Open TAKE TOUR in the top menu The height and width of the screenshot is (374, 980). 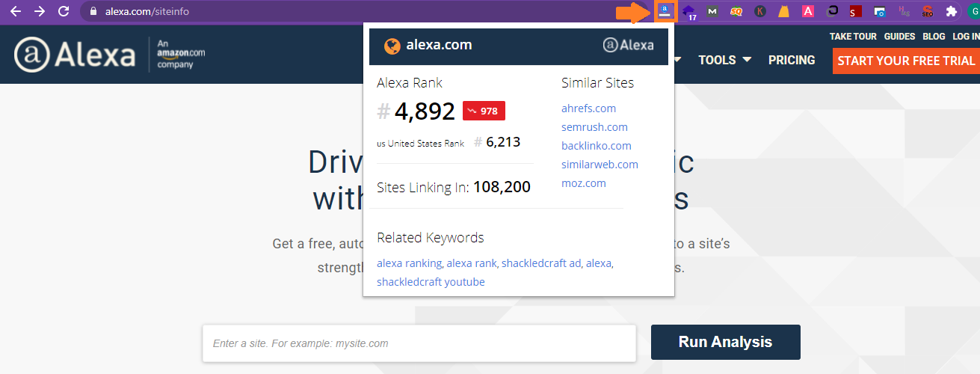point(852,37)
